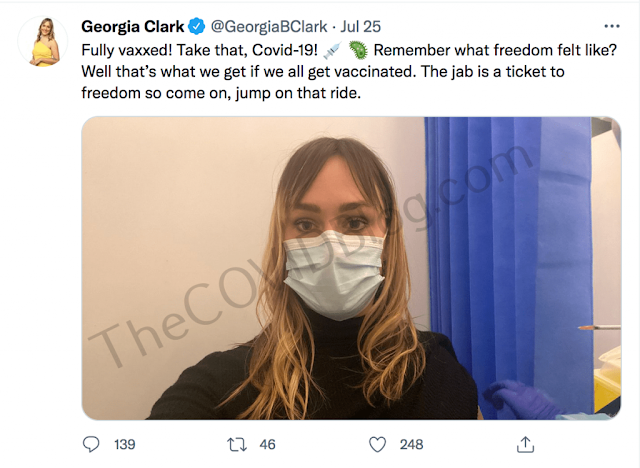Click the green microbe emoji
This screenshot has width=640, height=468.
pos(358,50)
